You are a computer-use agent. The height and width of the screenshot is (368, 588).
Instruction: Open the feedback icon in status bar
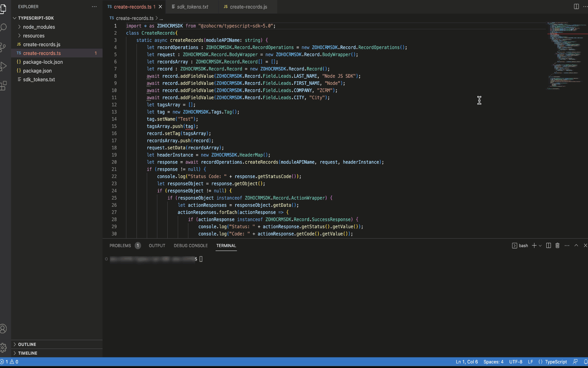[575, 362]
